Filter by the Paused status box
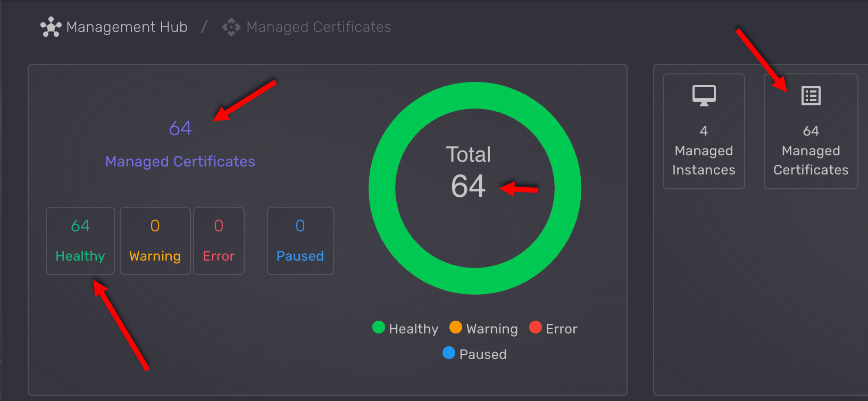The height and width of the screenshot is (401, 868). [x=300, y=241]
